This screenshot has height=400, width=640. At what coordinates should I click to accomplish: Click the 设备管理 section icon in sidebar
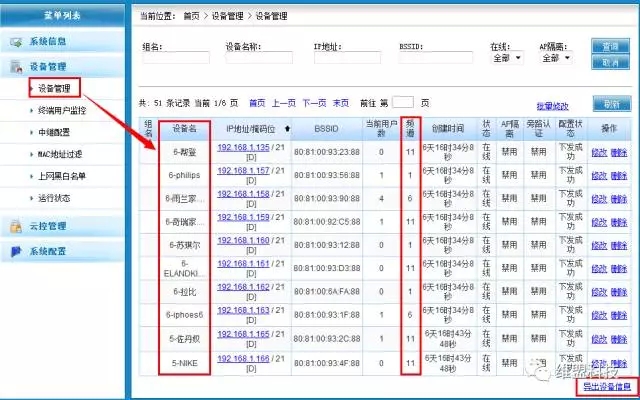(17, 67)
